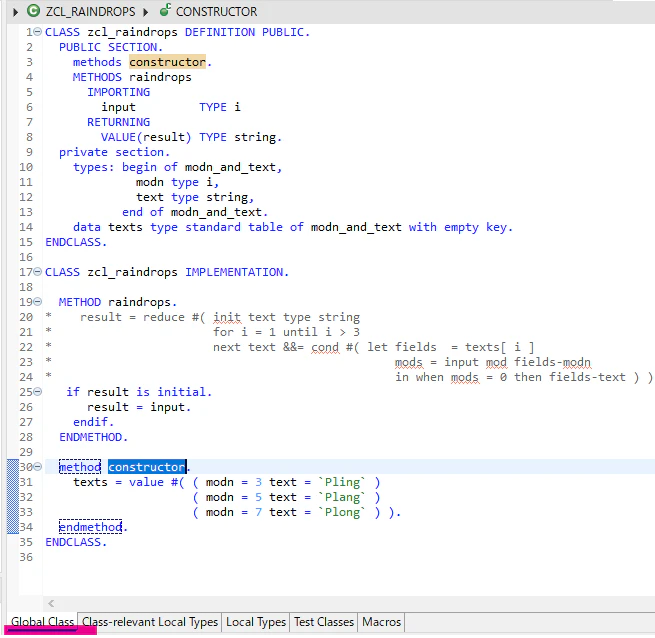
Task: Collapse constructor method fold at line 30
Action: (37, 467)
